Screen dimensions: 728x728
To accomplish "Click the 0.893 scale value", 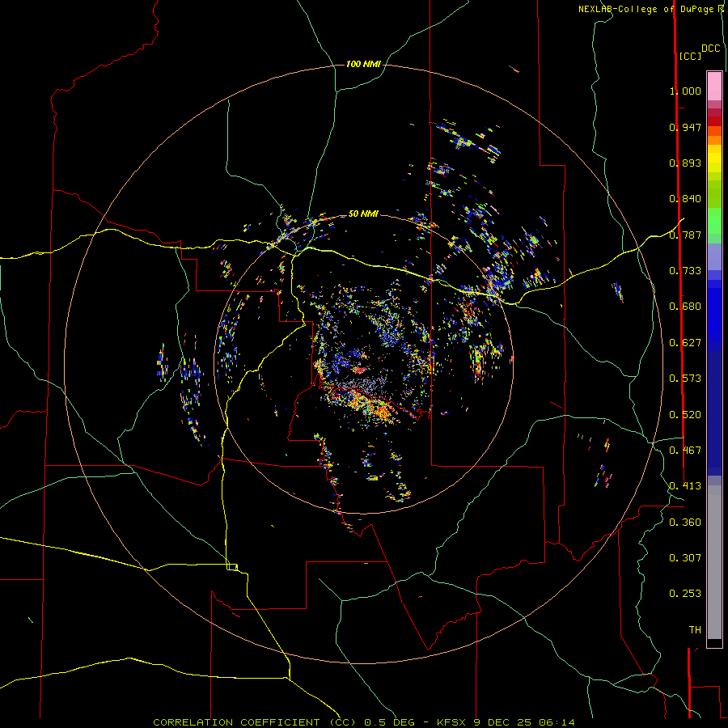I will click(x=685, y=163).
